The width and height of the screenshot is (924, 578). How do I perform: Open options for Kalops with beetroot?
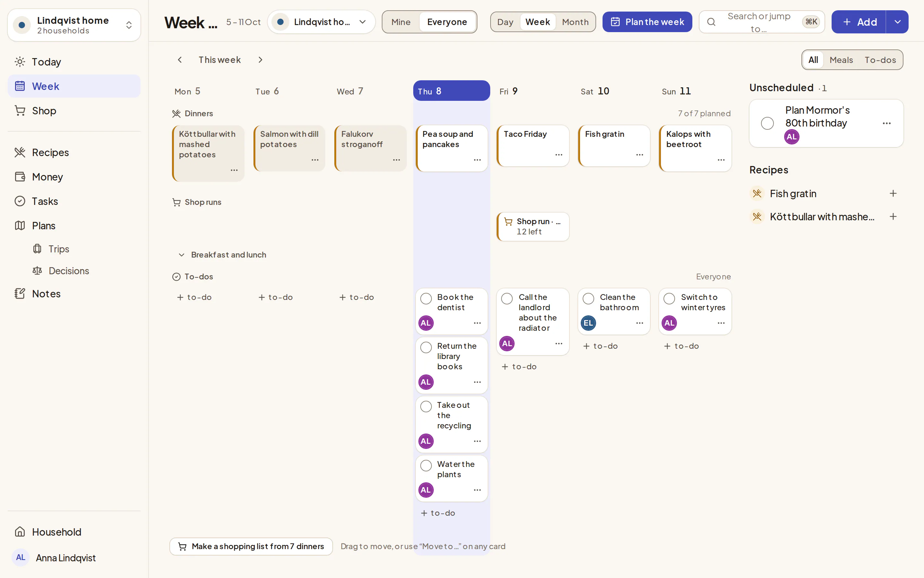(721, 160)
